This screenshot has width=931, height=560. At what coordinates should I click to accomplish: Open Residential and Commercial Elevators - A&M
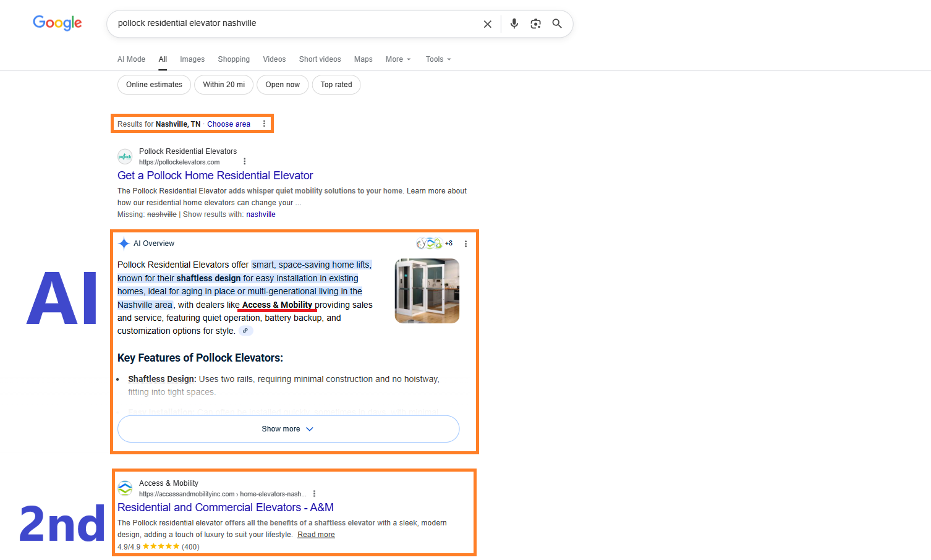[x=226, y=507]
